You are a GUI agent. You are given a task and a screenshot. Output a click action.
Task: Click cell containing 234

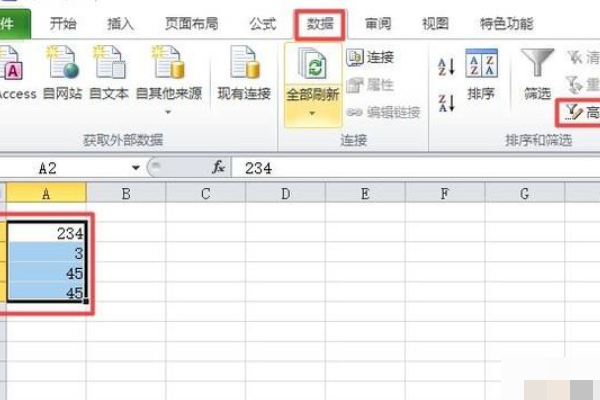[47, 232]
